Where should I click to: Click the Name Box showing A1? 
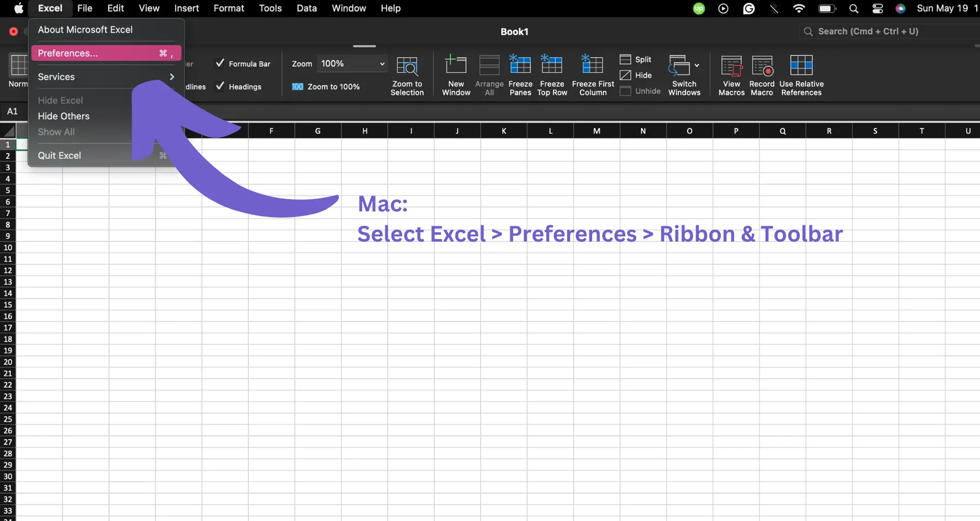13,111
